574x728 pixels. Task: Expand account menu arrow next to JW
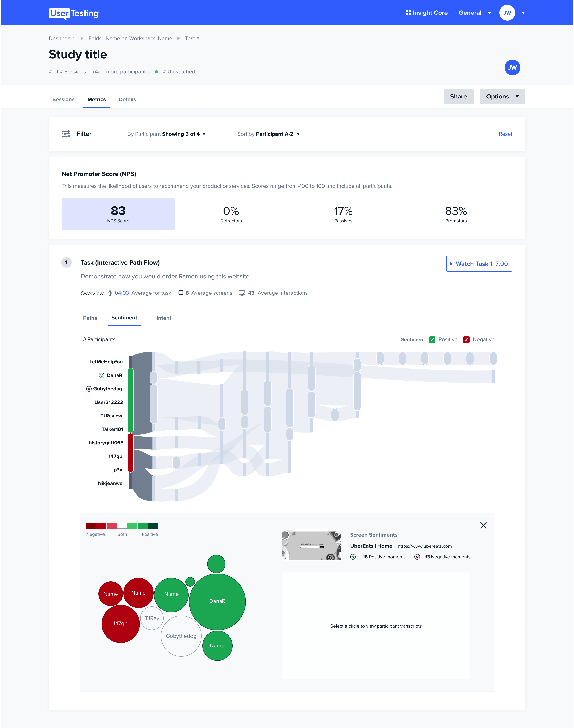click(523, 13)
